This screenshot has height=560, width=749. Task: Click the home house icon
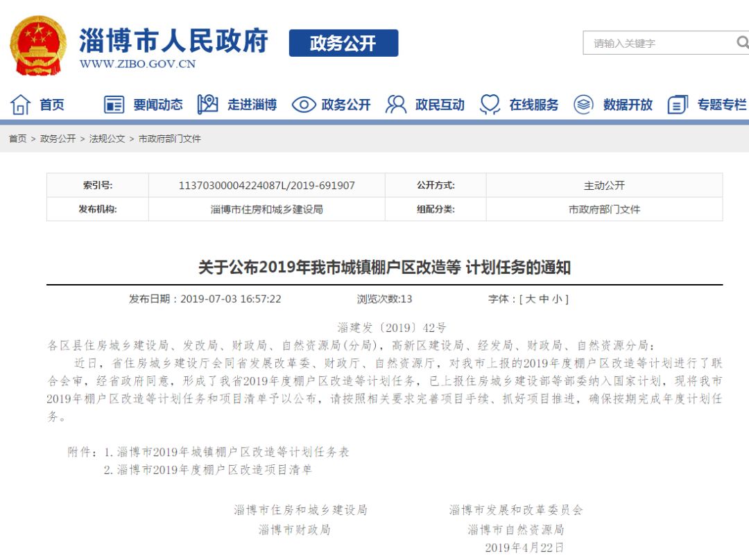pyautogui.click(x=21, y=105)
